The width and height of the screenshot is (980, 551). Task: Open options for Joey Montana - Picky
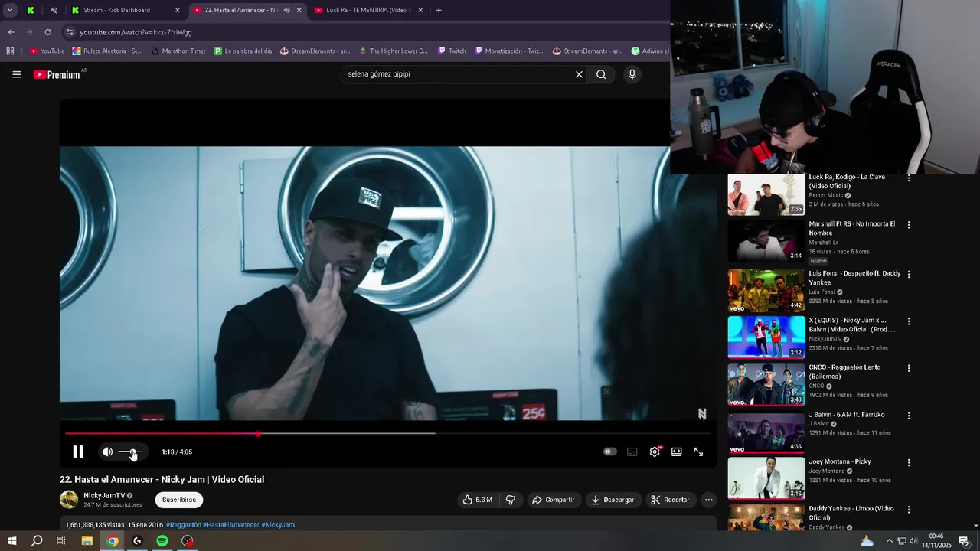coord(909,463)
